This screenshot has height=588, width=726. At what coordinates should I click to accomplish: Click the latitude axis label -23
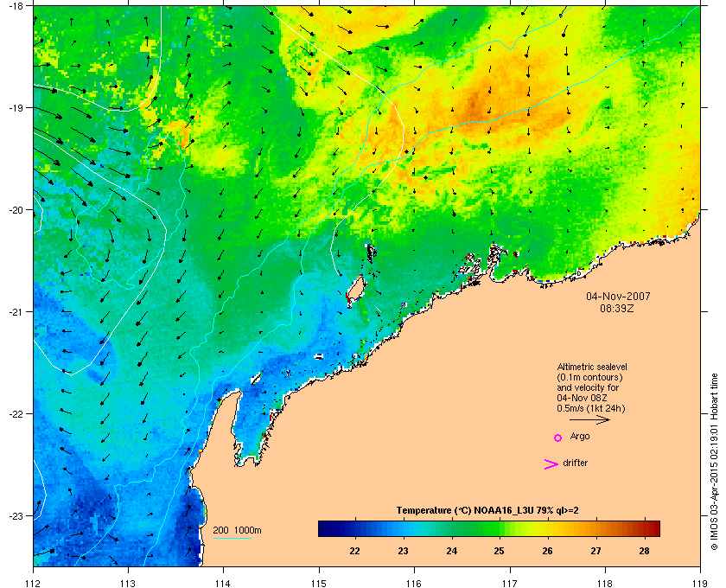click(x=16, y=515)
